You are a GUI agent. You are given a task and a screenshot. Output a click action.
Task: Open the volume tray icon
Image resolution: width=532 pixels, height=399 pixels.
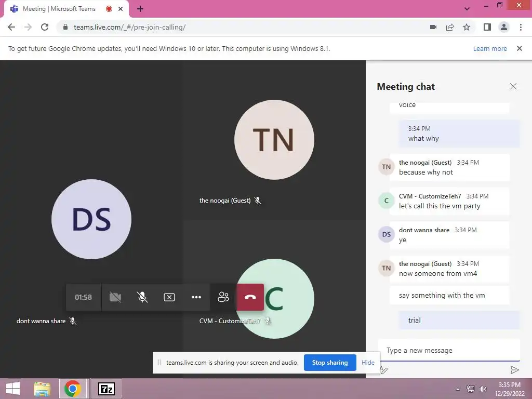pos(483,389)
